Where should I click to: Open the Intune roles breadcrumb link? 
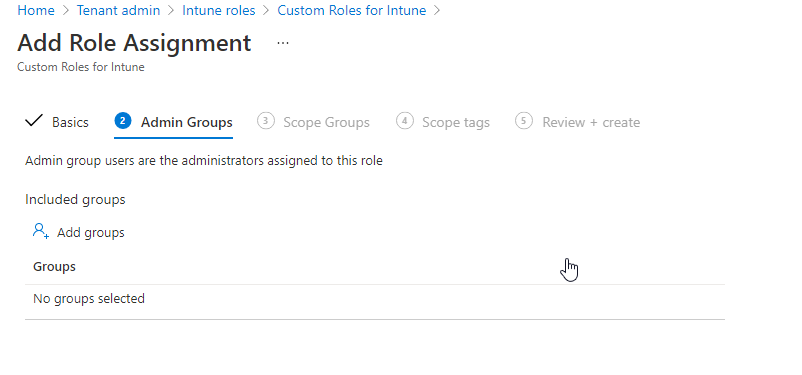click(218, 10)
